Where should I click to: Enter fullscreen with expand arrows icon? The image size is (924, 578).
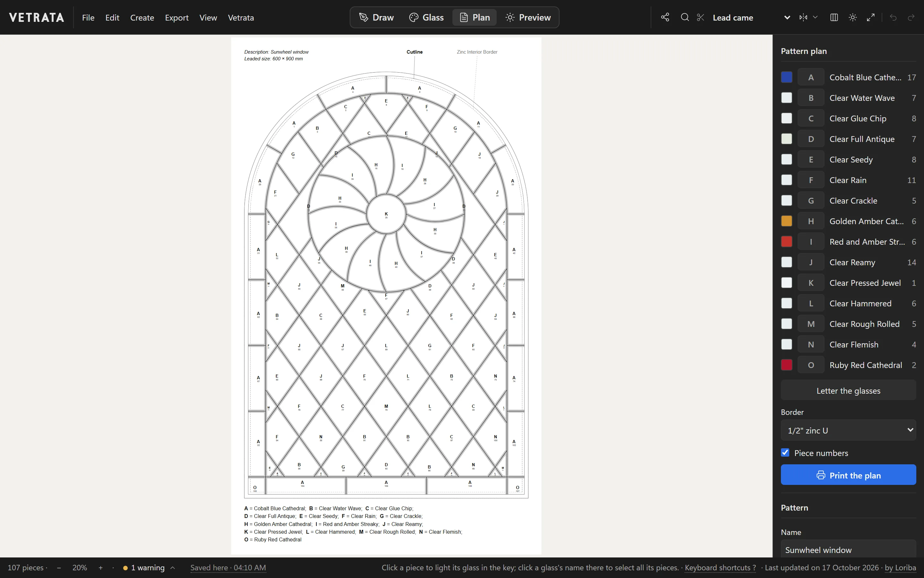coord(870,17)
